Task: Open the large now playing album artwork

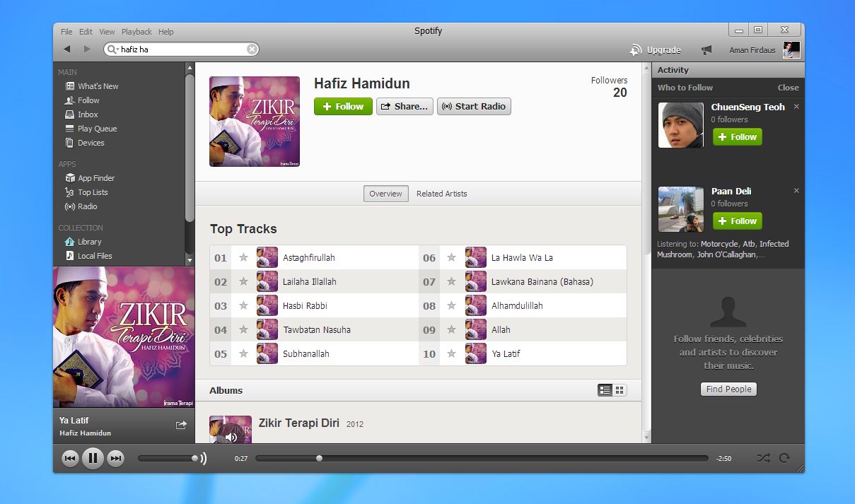Action: pos(124,337)
